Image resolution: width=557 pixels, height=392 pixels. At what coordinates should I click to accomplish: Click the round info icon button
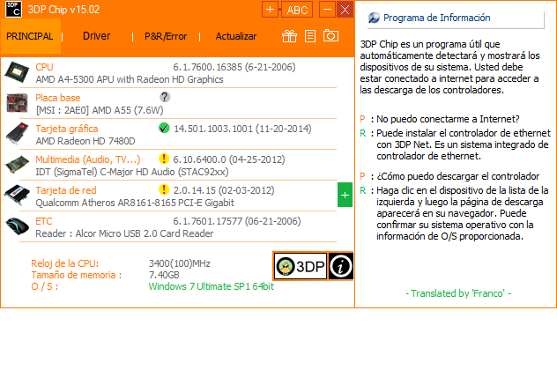tap(341, 266)
